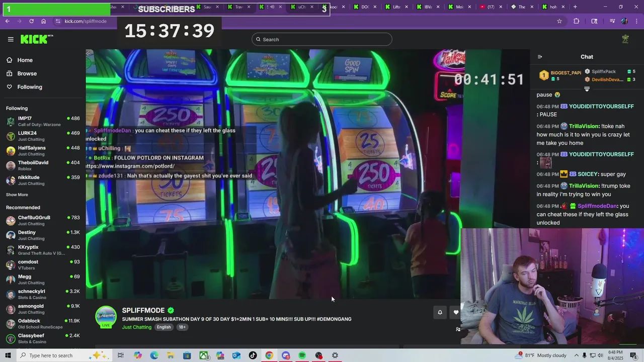Click SPLIFFMODE channel avatar with LIVE badge
The height and width of the screenshot is (362, 644).
pos(106,317)
